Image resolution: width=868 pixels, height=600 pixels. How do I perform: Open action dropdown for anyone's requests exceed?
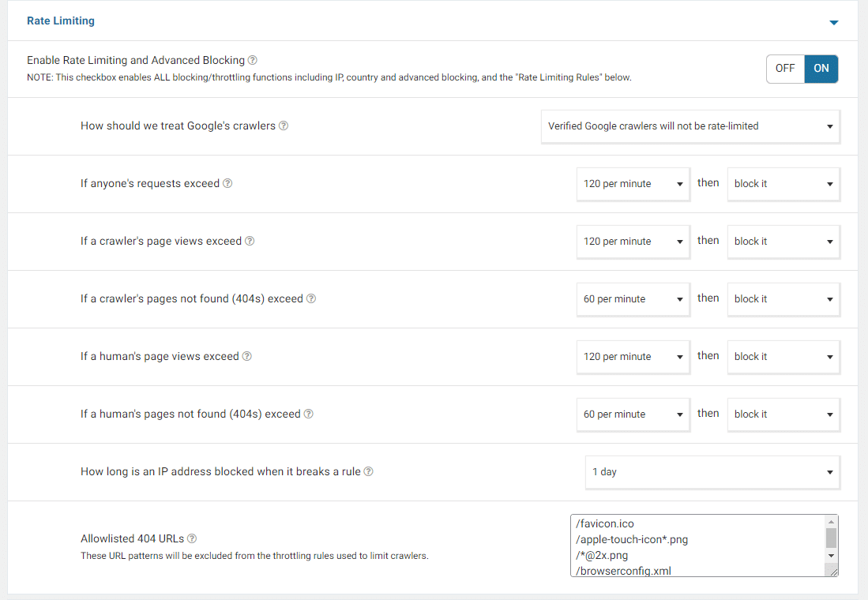783,184
